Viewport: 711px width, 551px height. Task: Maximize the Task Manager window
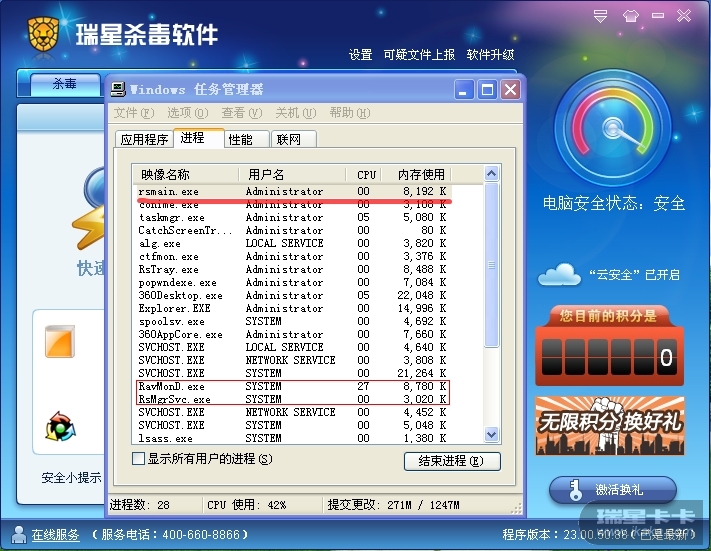tap(487, 89)
